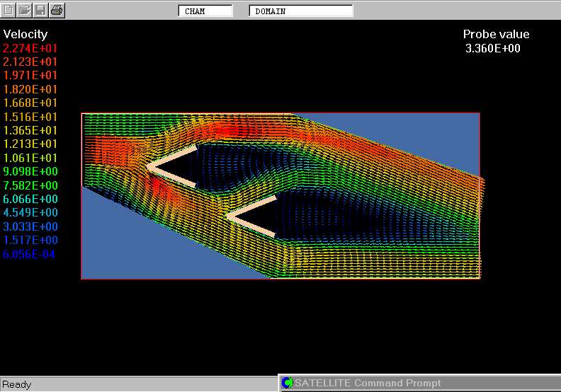Image resolution: width=561 pixels, height=392 pixels.
Task: Print the plot using the printer icon
Action: coord(57,10)
